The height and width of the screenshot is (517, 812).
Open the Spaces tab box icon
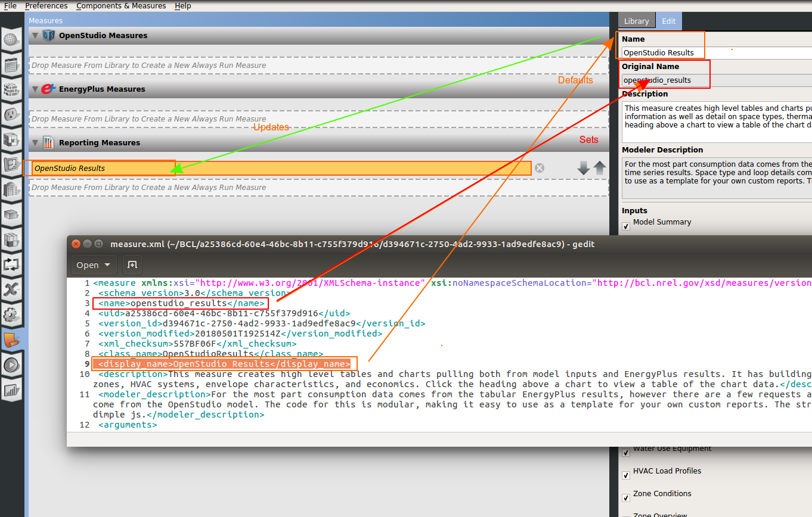11,214
